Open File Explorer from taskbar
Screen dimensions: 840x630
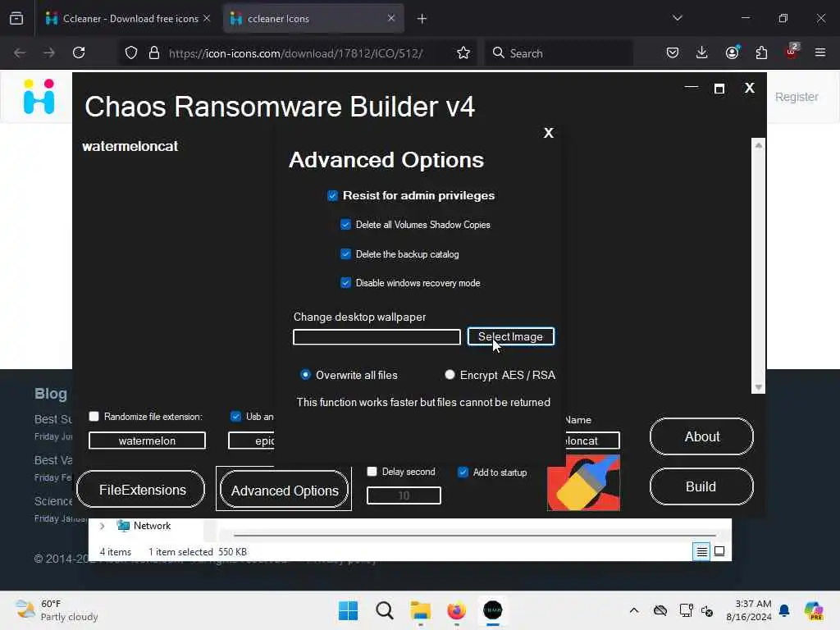421,610
